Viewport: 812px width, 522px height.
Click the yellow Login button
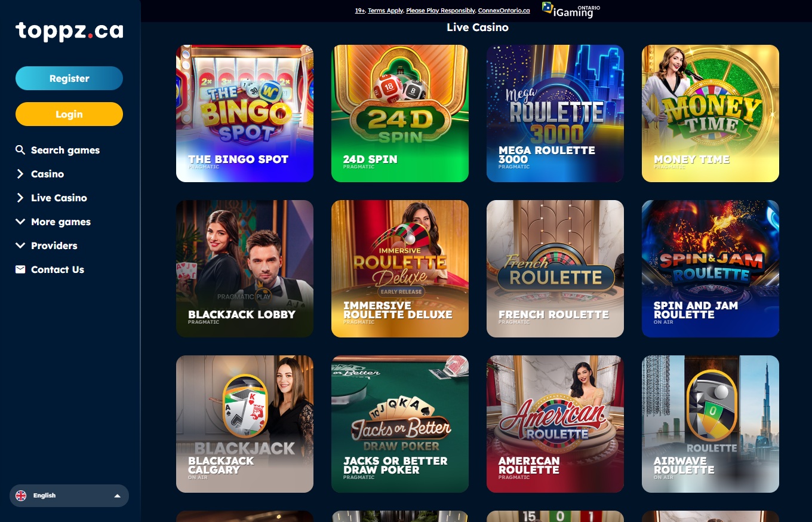tap(69, 114)
